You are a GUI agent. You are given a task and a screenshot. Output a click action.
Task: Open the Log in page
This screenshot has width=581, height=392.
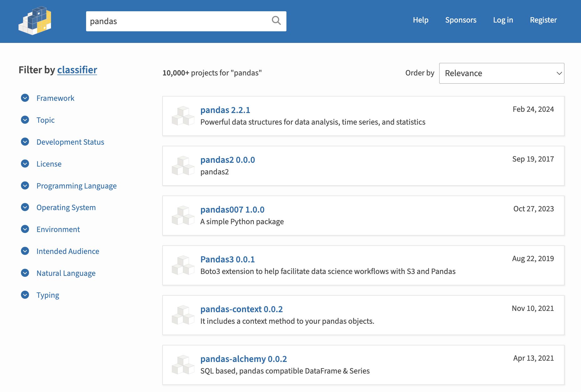503,20
